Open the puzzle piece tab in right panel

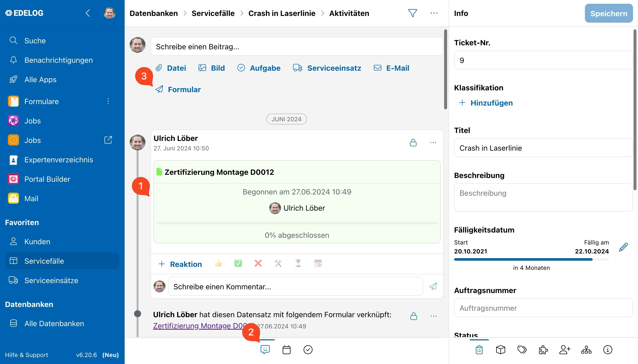click(x=544, y=350)
